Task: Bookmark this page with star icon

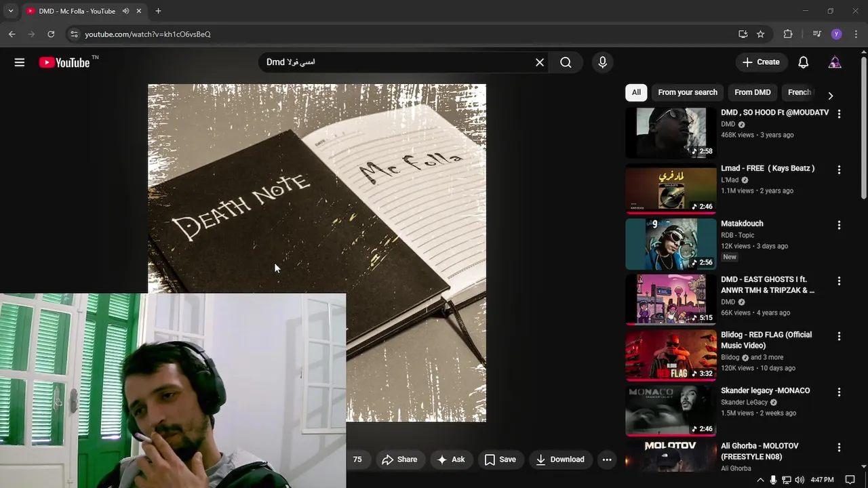Action: click(761, 34)
